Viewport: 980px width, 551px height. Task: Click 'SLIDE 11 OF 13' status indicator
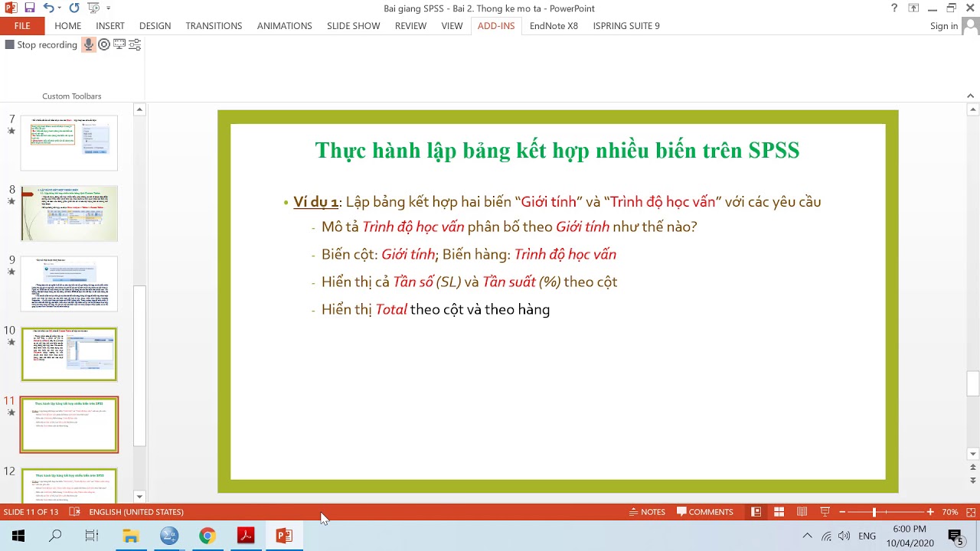31,512
